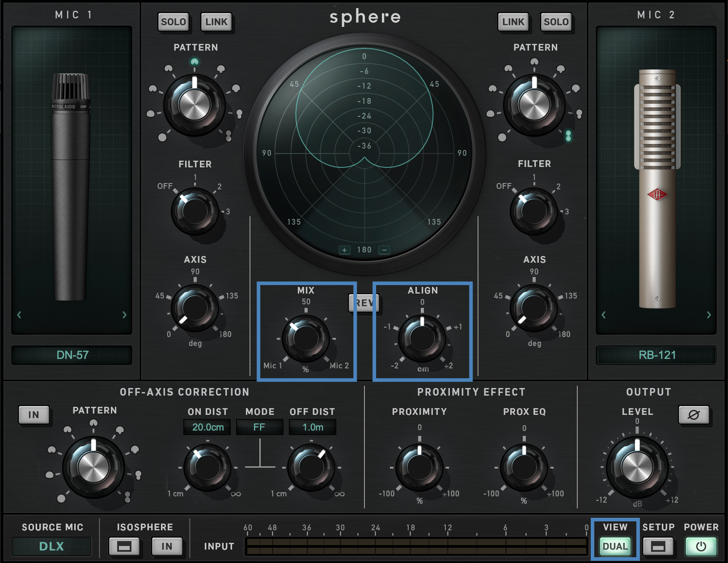Zoom in polar display with plus button
The height and width of the screenshot is (563, 728).
(x=344, y=250)
